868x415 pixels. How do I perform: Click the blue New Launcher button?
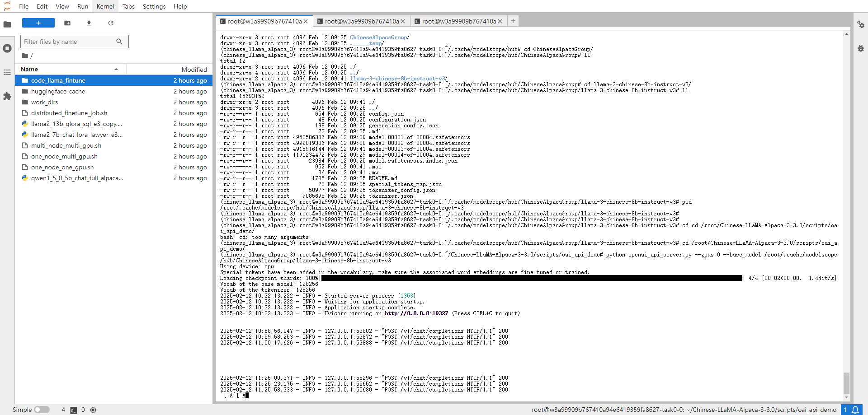pos(38,23)
